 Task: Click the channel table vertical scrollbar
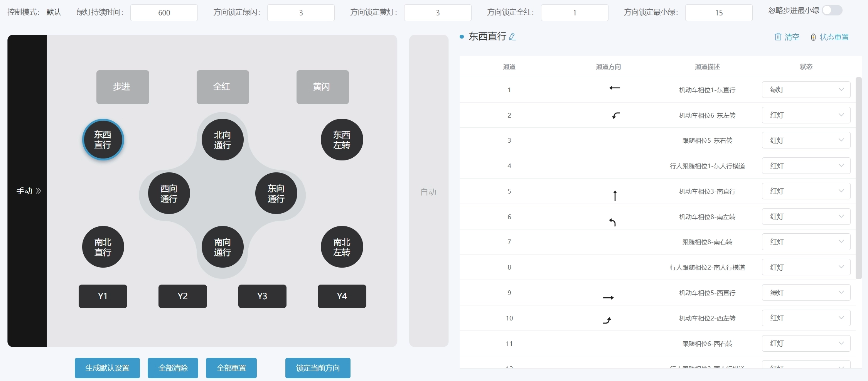pos(858,177)
